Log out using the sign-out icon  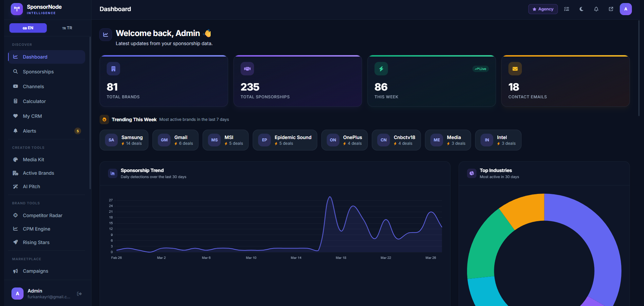79,294
